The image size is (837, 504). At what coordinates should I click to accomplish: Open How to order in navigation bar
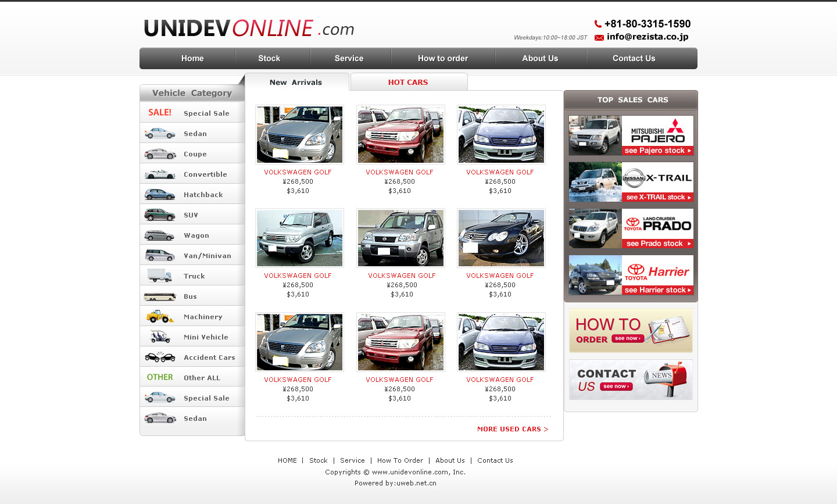(443, 58)
